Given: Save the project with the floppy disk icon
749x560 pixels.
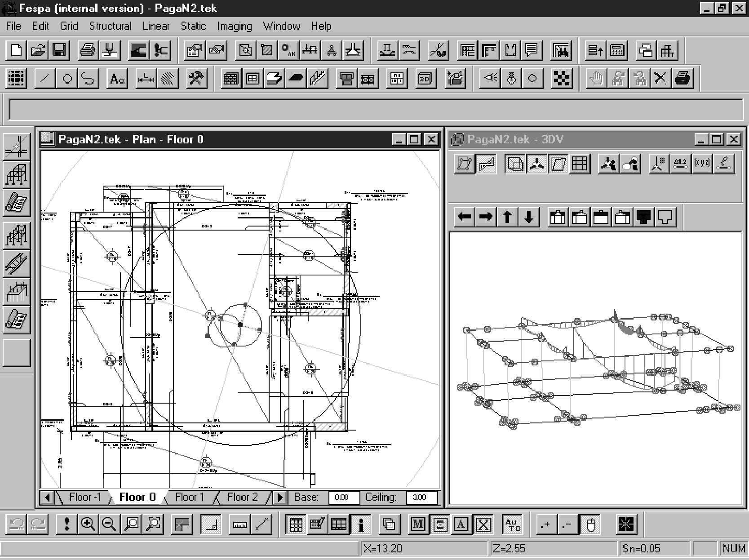Looking at the screenshot, I should [x=59, y=50].
